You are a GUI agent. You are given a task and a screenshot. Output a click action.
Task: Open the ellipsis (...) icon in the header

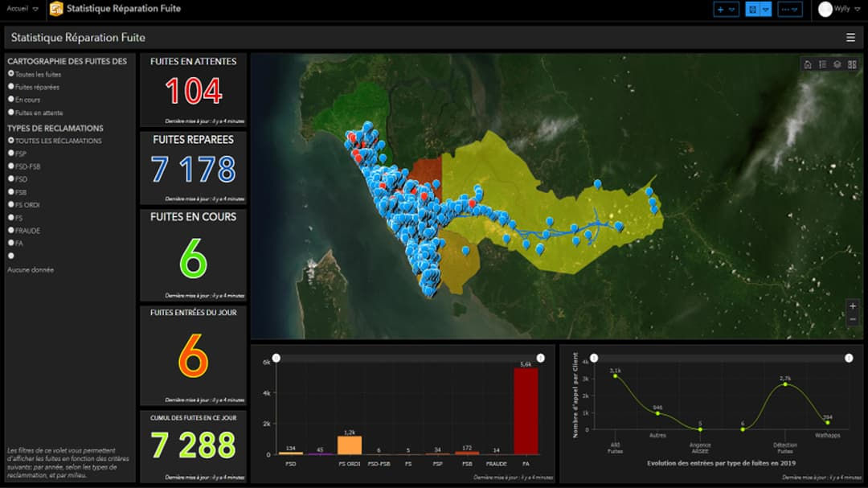[x=787, y=9]
